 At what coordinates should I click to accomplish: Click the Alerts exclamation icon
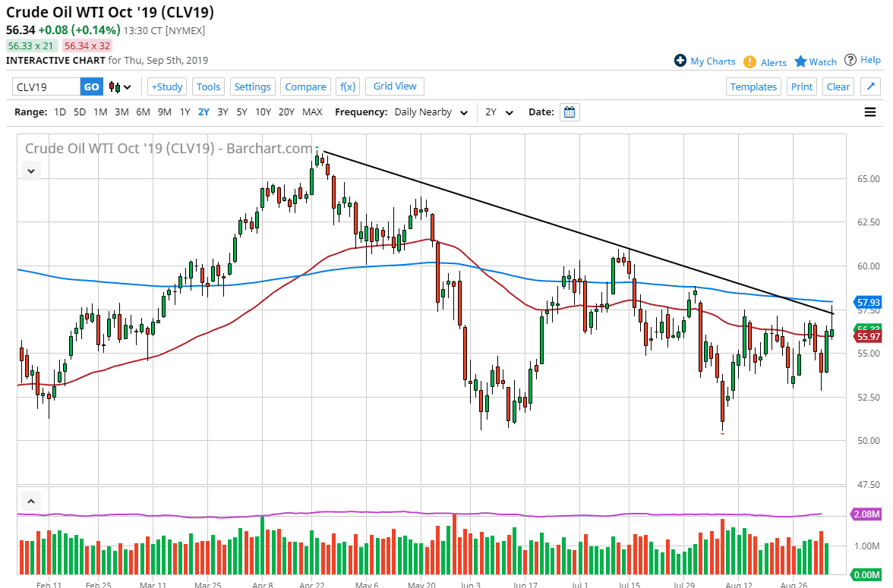tap(750, 61)
